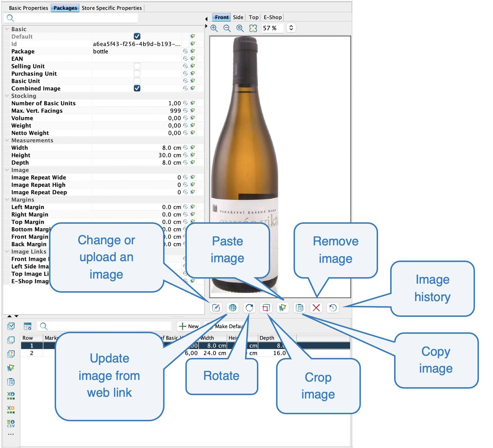
Task: Click the 57 % zoom value field
Action: pos(273,28)
